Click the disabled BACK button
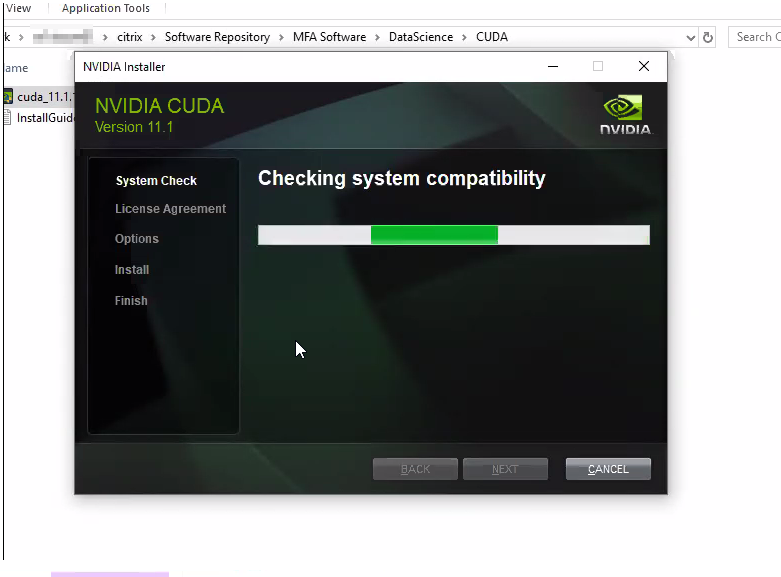The height and width of the screenshot is (577, 781). pyautogui.click(x=415, y=469)
